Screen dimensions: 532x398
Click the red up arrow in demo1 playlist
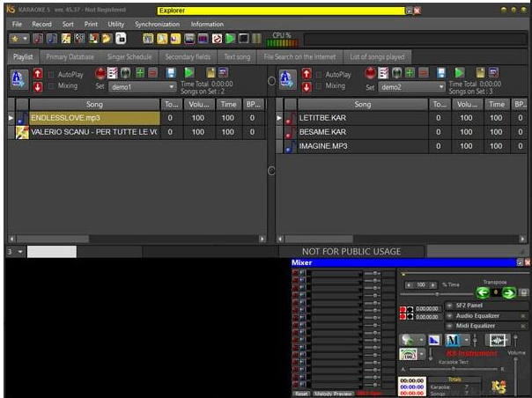pos(37,74)
